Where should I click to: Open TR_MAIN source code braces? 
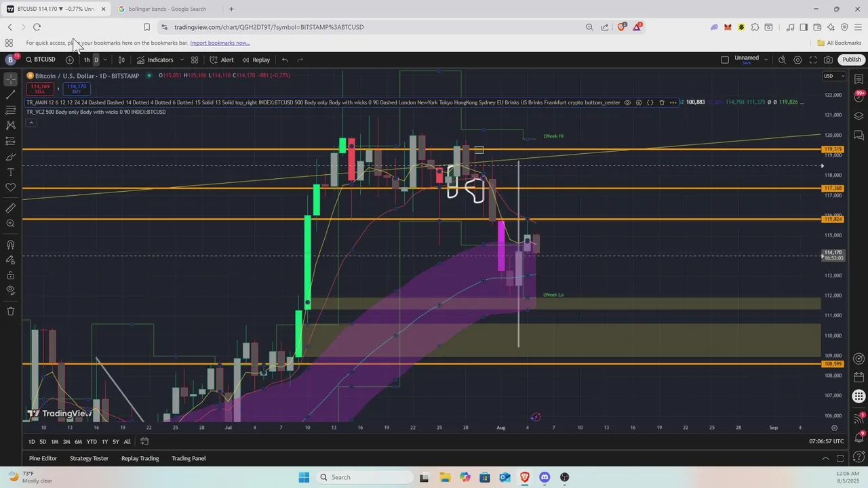[x=650, y=102]
